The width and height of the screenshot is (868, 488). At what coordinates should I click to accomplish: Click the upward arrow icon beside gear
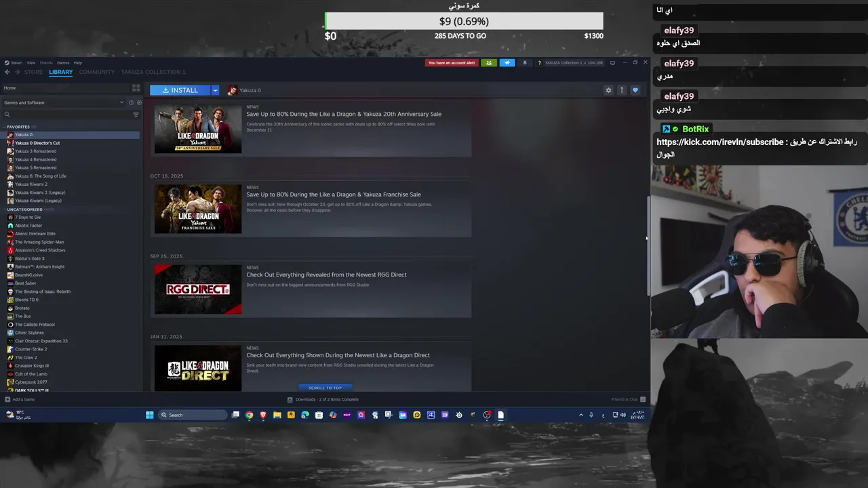coord(621,90)
